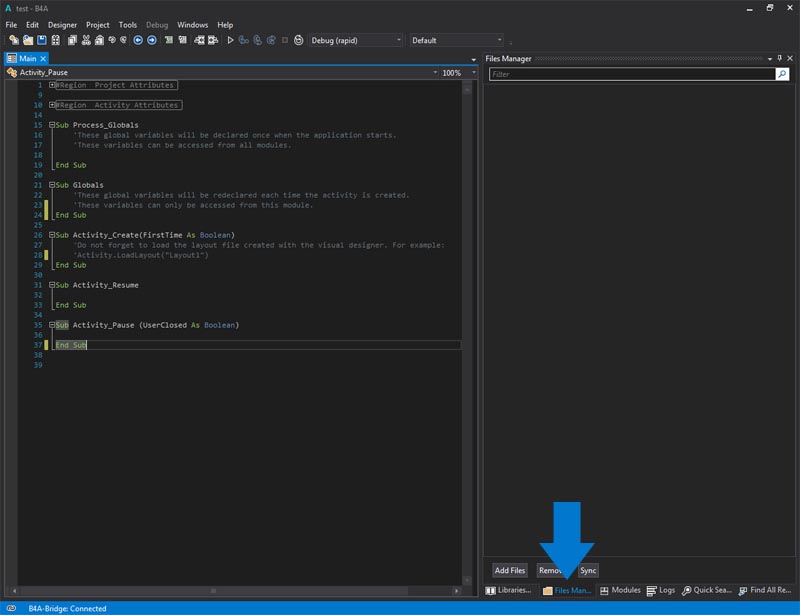The height and width of the screenshot is (615, 800).
Task: Click the Add Files button
Action: 510,570
